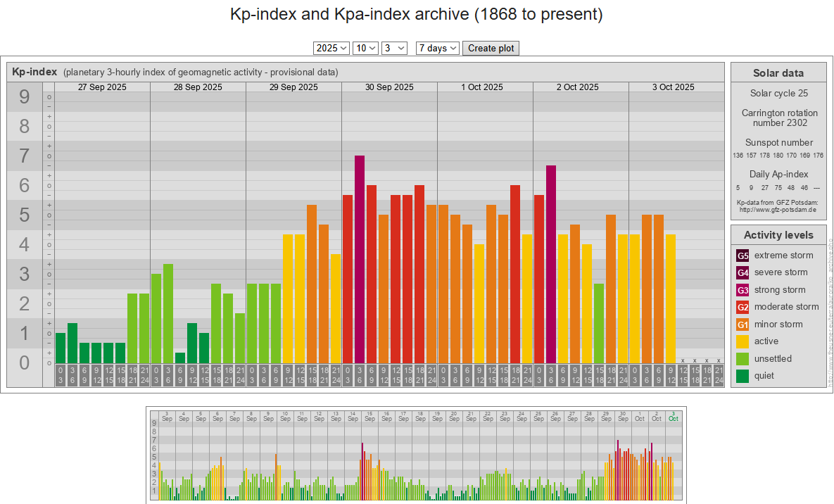Click the 30 Sep label in overview chart
The image size is (834, 504).
pyautogui.click(x=623, y=416)
